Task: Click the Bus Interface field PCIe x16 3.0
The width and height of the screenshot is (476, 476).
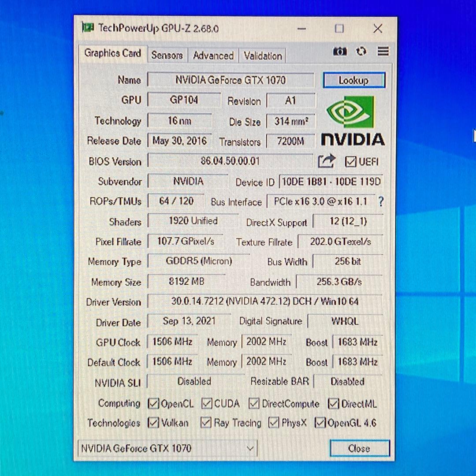Action: 320,201
